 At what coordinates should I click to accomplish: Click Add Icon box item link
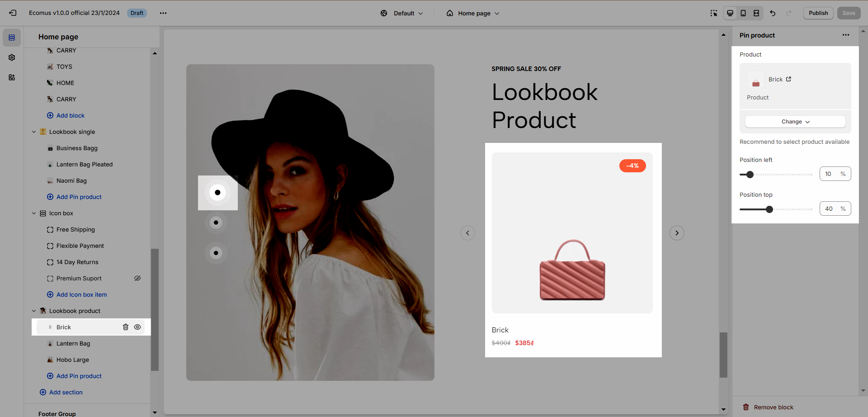tap(77, 294)
